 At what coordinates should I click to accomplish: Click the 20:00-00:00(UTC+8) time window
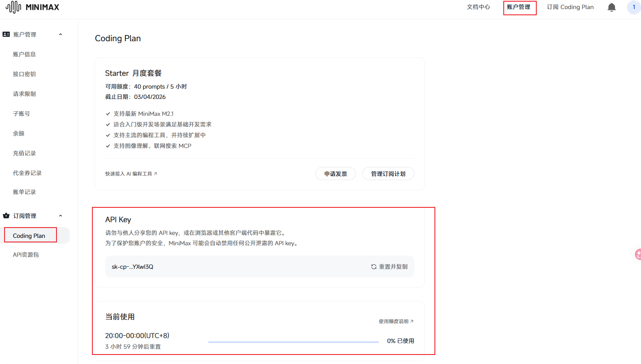(137, 336)
